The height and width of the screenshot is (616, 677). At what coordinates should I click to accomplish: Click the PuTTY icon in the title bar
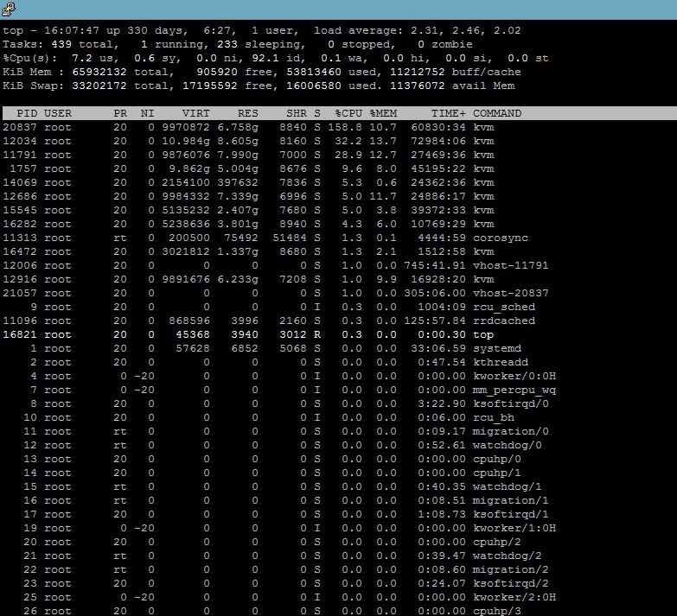pos(8,9)
